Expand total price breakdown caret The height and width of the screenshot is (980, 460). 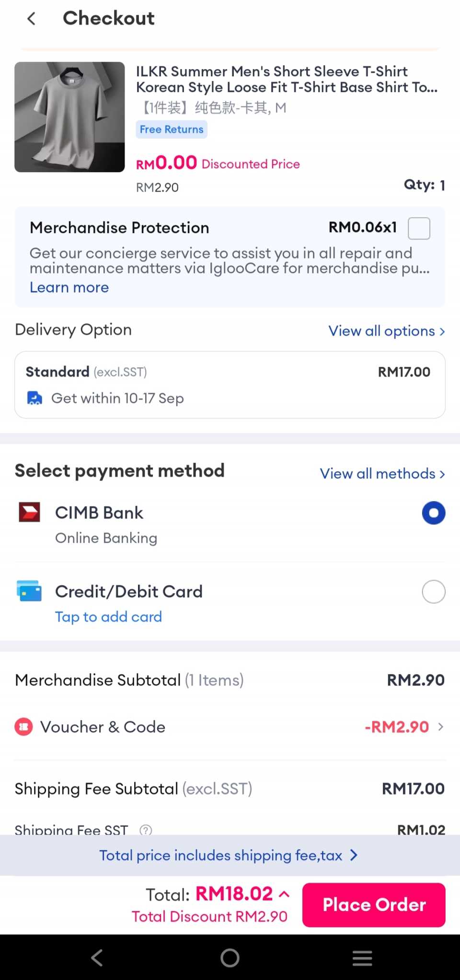pyautogui.click(x=284, y=894)
